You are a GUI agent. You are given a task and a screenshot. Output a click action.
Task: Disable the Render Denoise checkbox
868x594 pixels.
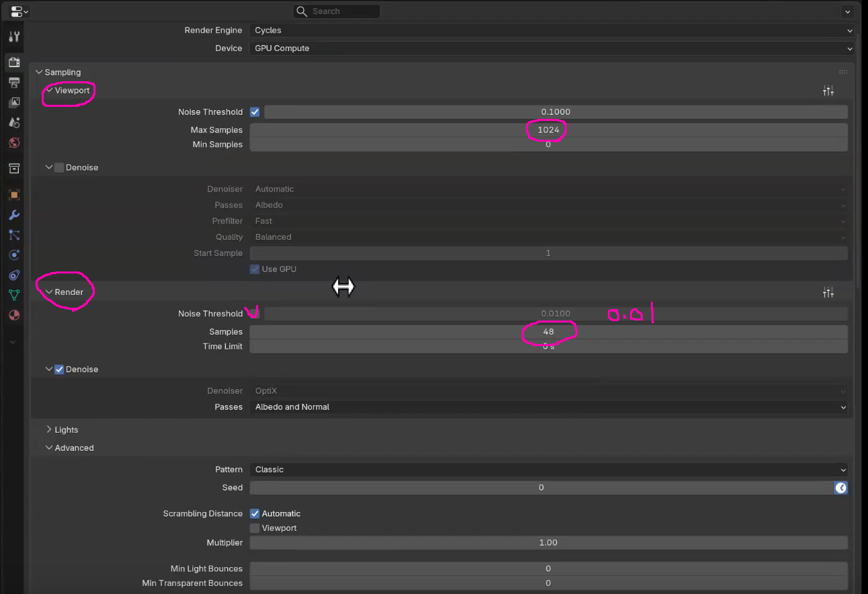(x=59, y=370)
